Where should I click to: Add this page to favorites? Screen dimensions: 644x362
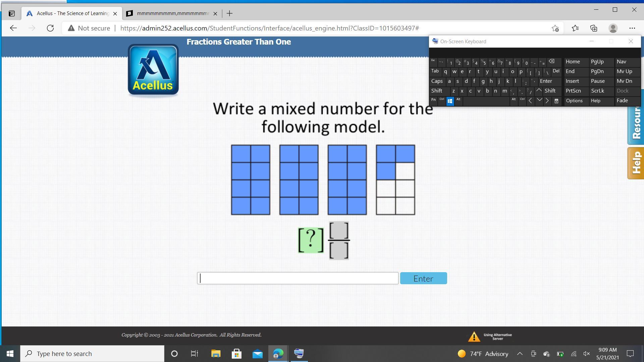pyautogui.click(x=555, y=28)
